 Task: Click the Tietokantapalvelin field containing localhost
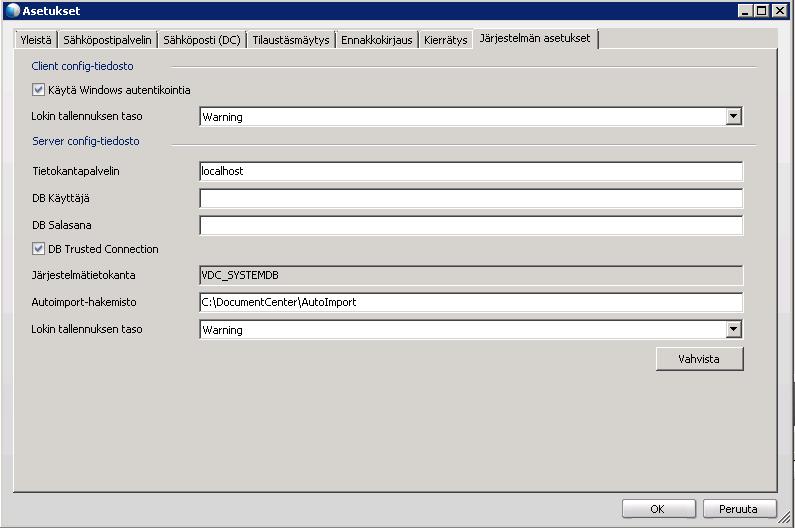pos(471,171)
